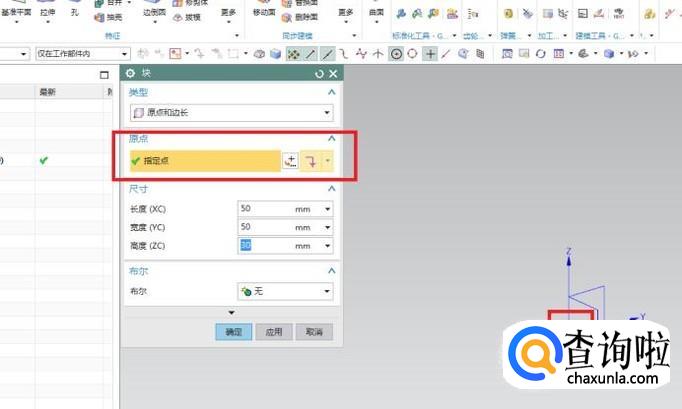Click the 高度 (ZC) value field

click(264, 245)
